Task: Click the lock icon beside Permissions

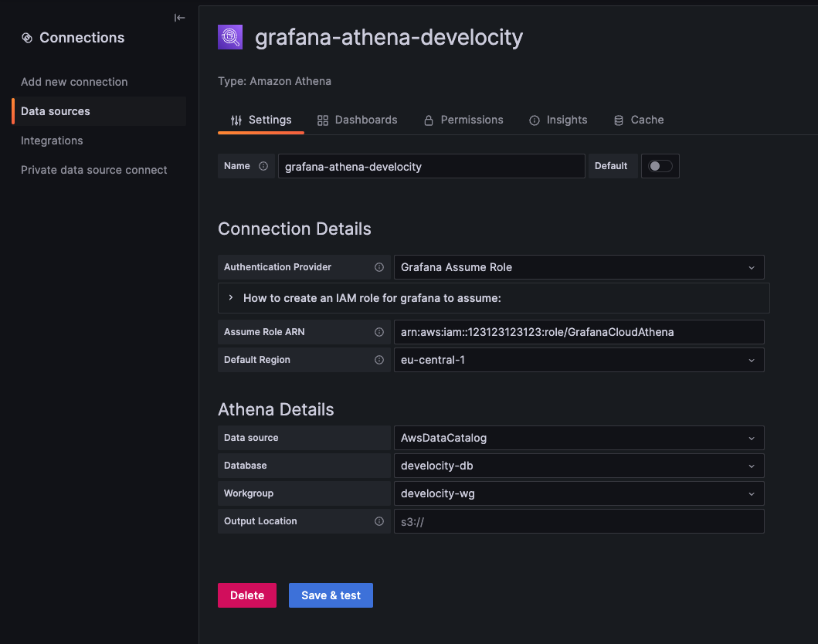Action: pos(428,120)
